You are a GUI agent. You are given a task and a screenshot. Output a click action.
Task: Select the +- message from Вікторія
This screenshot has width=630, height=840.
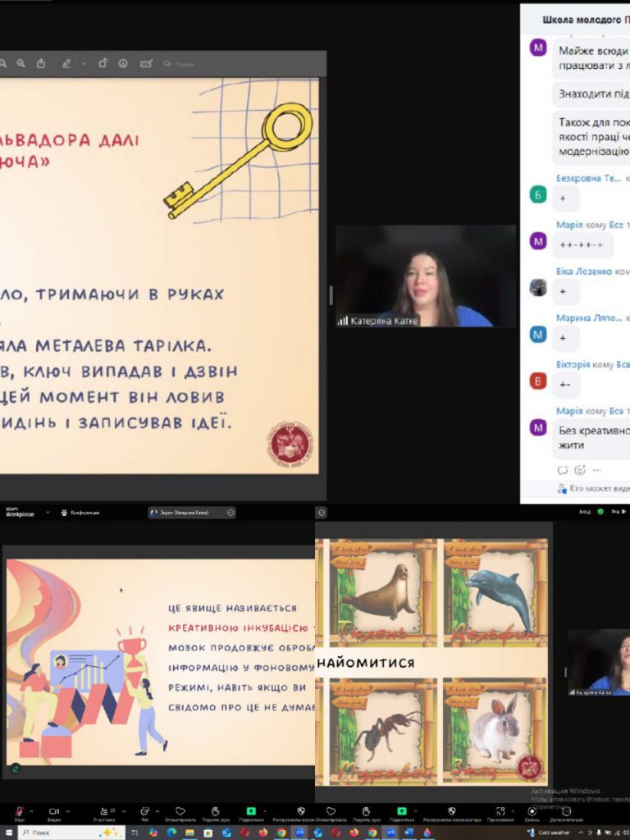[x=565, y=385]
